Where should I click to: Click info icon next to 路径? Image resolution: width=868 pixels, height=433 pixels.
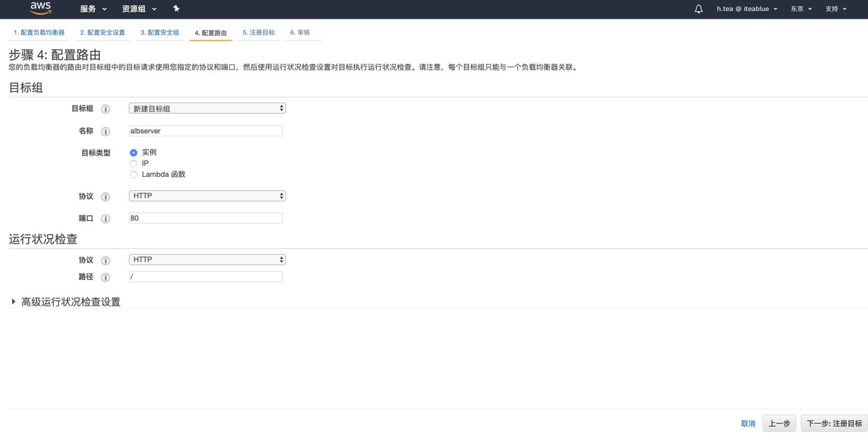tap(106, 277)
